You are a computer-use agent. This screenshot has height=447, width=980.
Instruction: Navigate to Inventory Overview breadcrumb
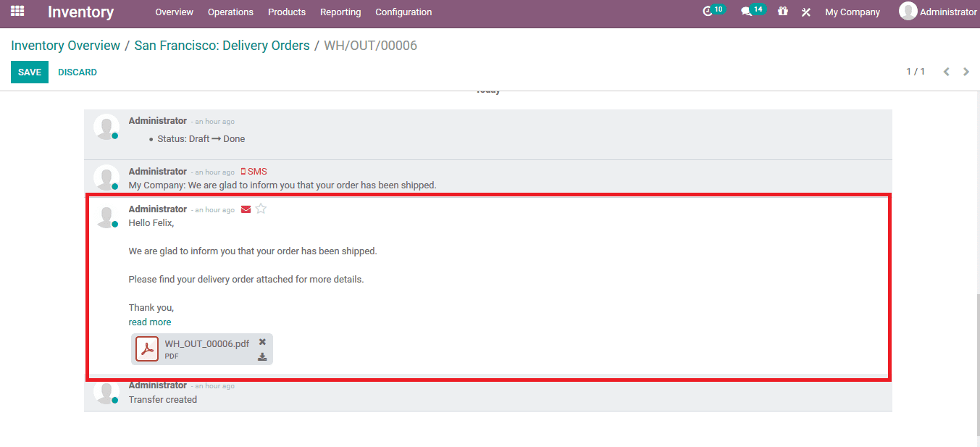click(65, 45)
